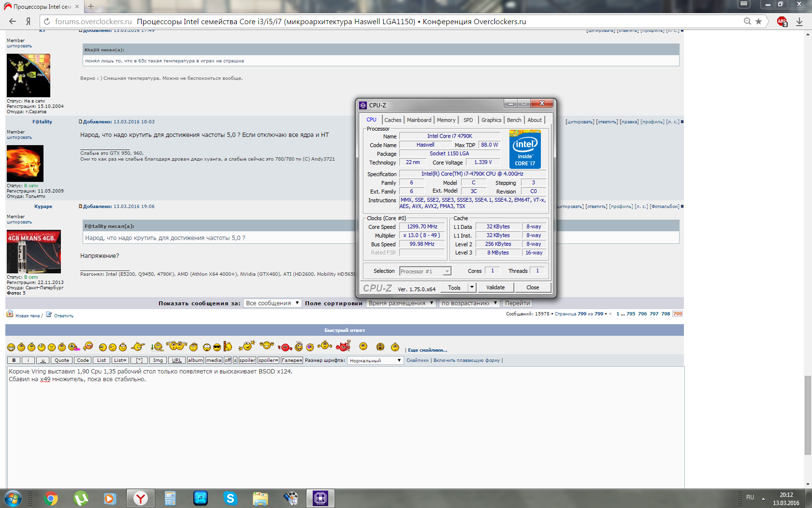Open Calculator from the taskbar

(x=170, y=498)
